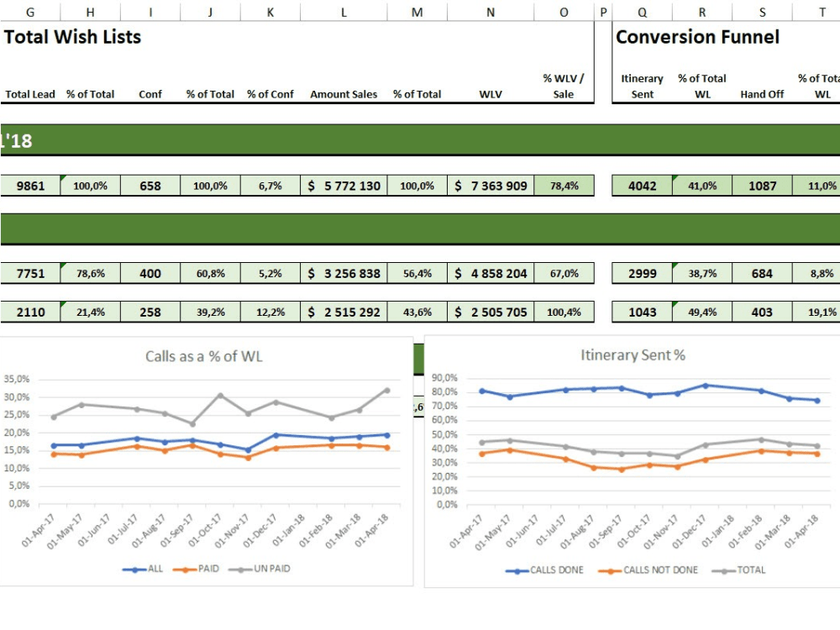Select the Itinerary Sent count 4042
840x630 pixels.
(x=641, y=185)
